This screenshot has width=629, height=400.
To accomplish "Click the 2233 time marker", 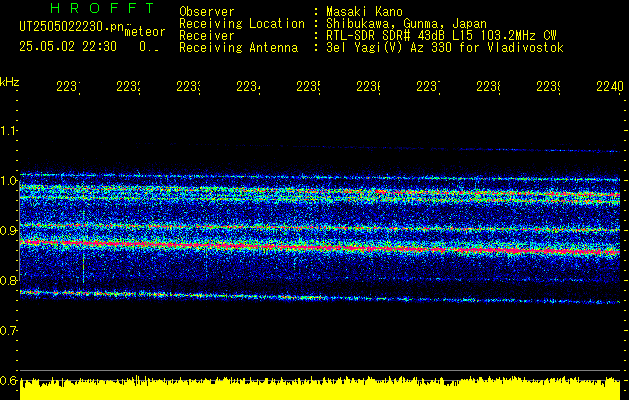I will click(189, 87).
